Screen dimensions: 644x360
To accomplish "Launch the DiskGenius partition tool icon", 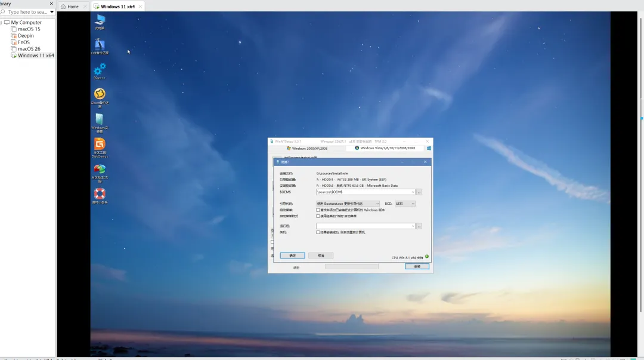I will click(x=100, y=148).
